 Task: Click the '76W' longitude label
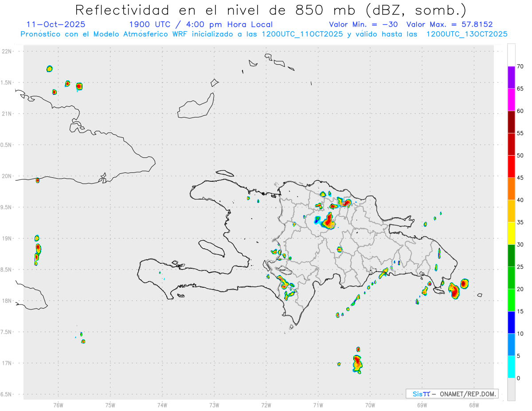pyautogui.click(x=58, y=404)
